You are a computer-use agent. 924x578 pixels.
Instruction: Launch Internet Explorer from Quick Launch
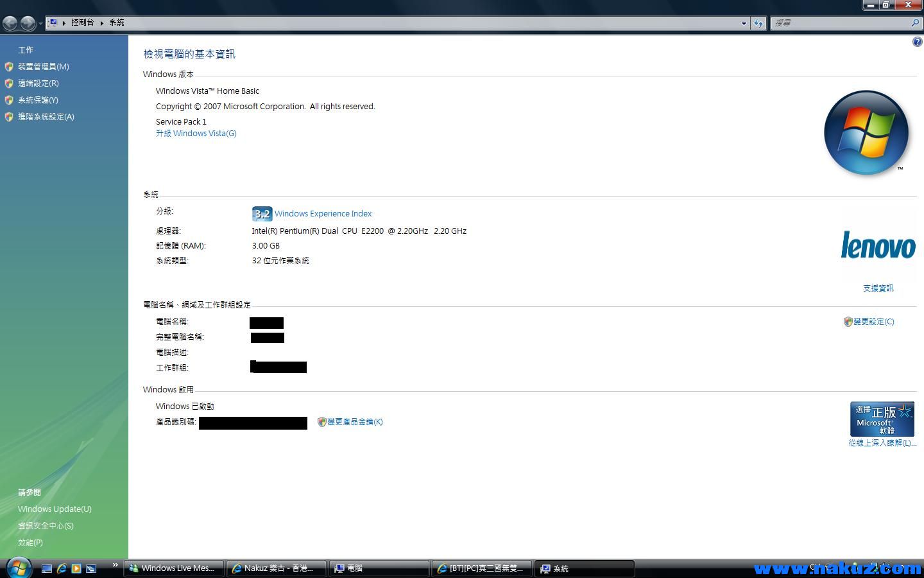[62, 568]
